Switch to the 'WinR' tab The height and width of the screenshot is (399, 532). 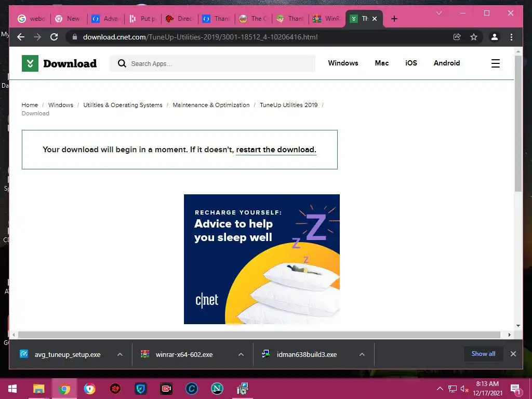pyautogui.click(x=326, y=19)
